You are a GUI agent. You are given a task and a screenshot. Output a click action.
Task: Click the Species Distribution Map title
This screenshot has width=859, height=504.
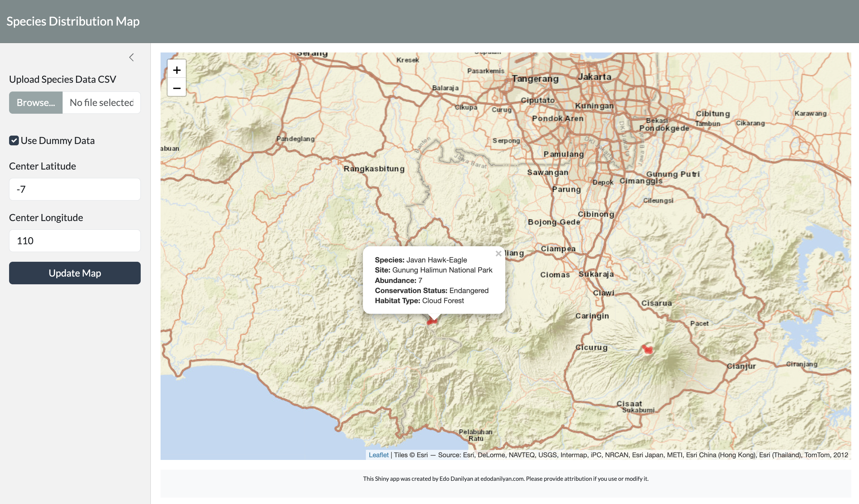[73, 22]
